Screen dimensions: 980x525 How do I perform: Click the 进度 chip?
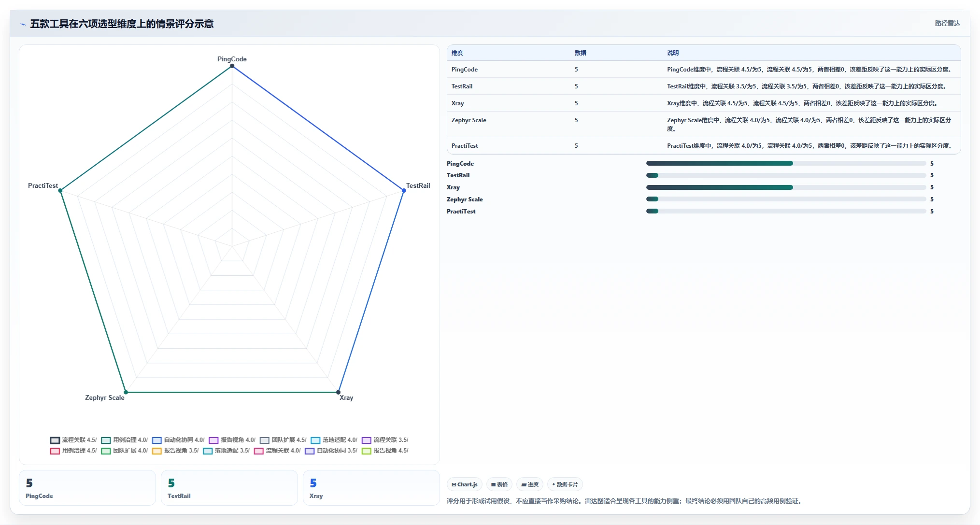click(530, 484)
